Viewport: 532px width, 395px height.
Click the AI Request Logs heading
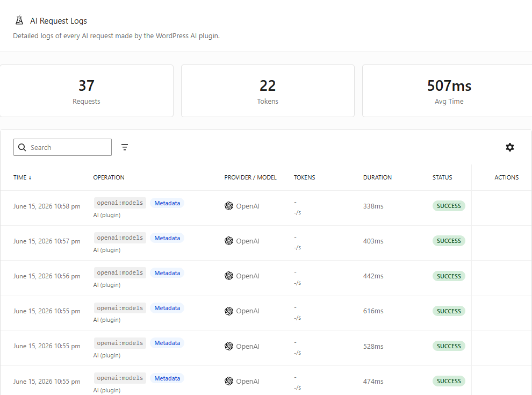point(59,21)
